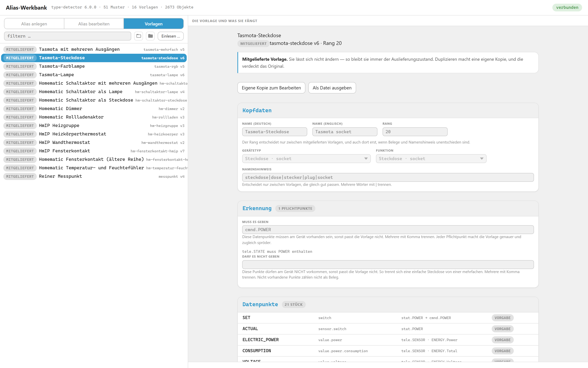The height and width of the screenshot is (368, 588).
Task: Click the VORGABE badge in the SET row
Action: click(503, 318)
